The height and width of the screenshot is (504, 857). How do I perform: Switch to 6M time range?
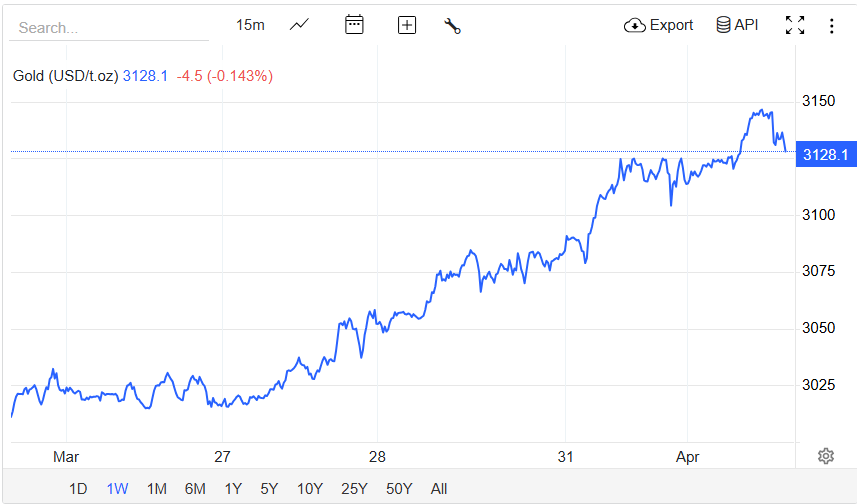coord(195,488)
